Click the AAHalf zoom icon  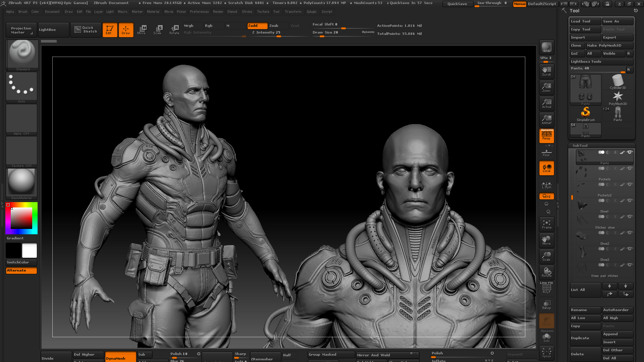pos(546,119)
